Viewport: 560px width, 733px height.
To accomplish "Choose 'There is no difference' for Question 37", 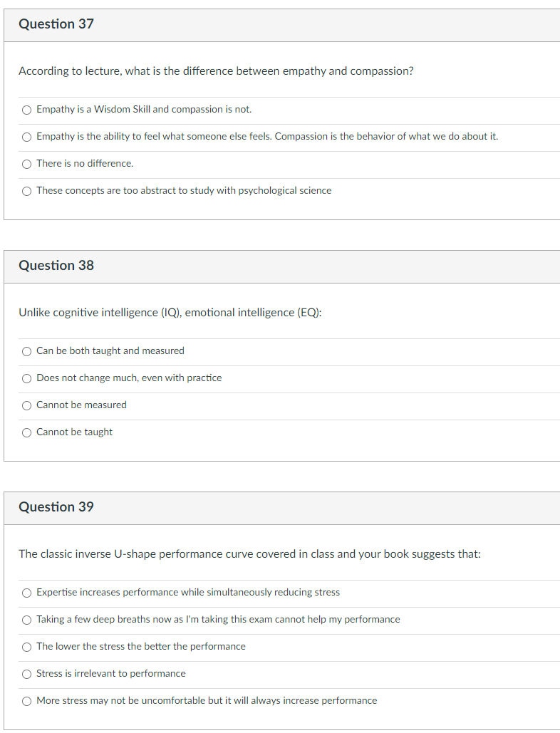I will [26, 164].
